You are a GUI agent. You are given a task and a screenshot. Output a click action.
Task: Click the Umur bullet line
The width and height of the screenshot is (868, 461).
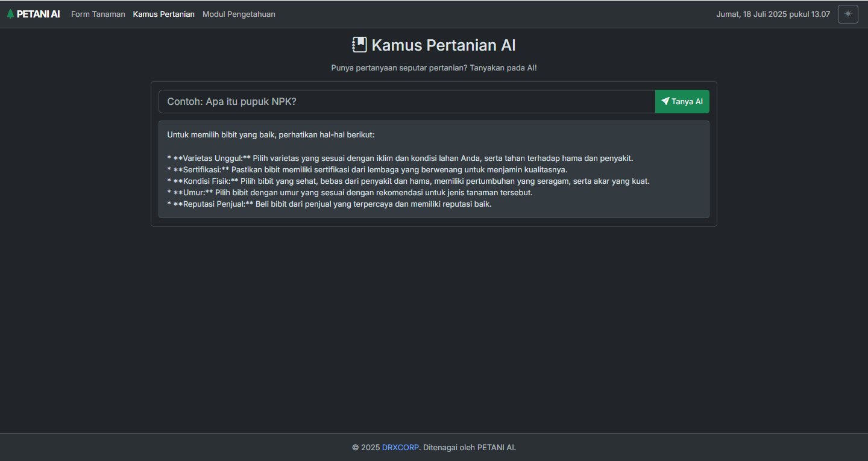[x=350, y=192]
